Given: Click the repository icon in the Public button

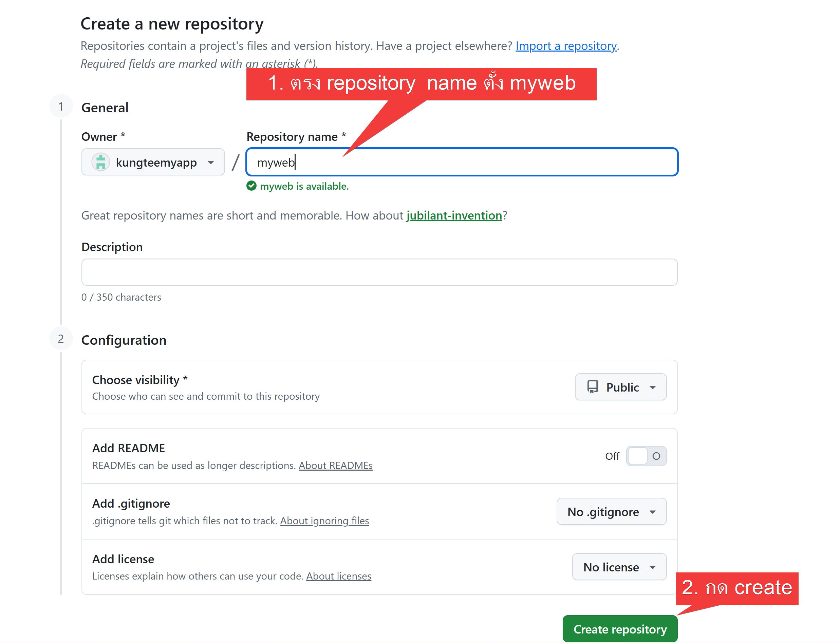Looking at the screenshot, I should (592, 387).
